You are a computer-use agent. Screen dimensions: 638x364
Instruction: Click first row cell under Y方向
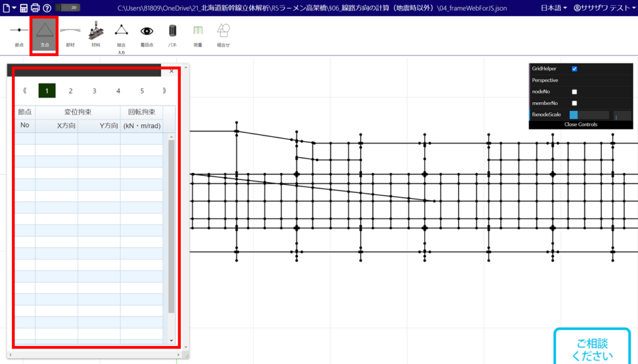pos(99,139)
